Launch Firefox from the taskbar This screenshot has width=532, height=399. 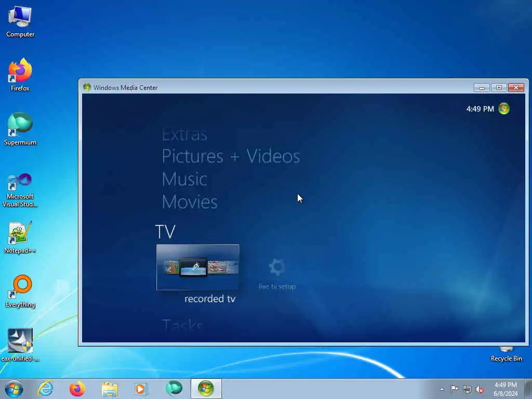(x=77, y=389)
